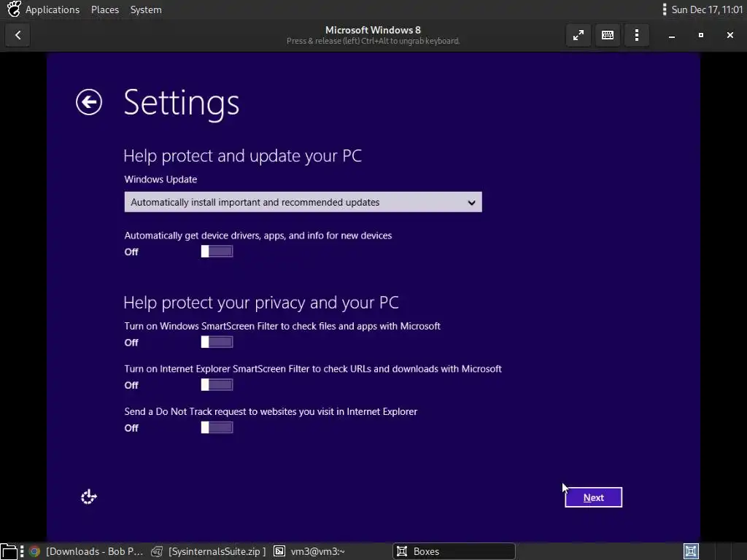Click the Chrome icon in the taskbar
The height and width of the screenshot is (560, 747).
tap(34, 551)
